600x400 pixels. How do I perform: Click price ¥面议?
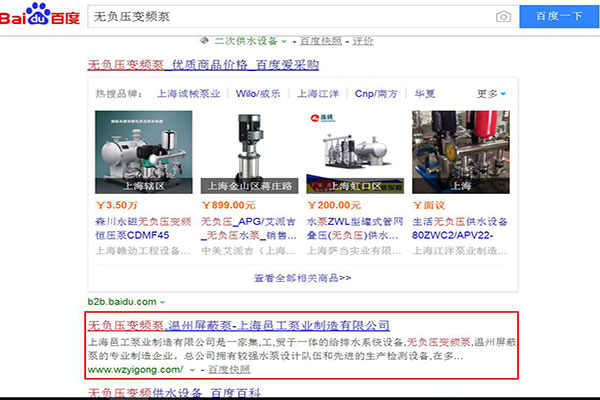click(429, 205)
